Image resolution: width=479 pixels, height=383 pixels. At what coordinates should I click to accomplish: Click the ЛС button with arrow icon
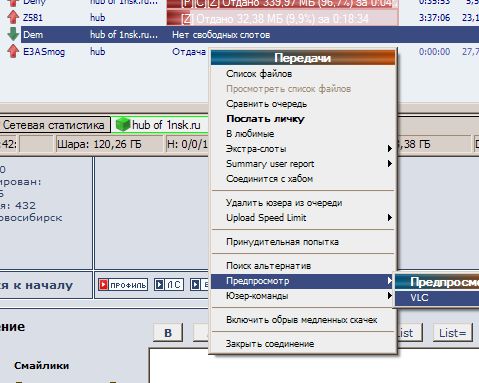(x=169, y=285)
